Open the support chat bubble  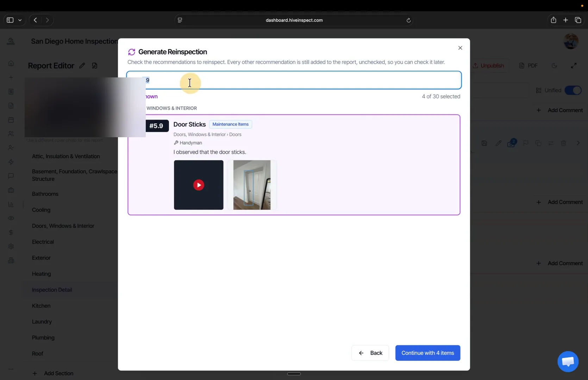tap(568, 361)
